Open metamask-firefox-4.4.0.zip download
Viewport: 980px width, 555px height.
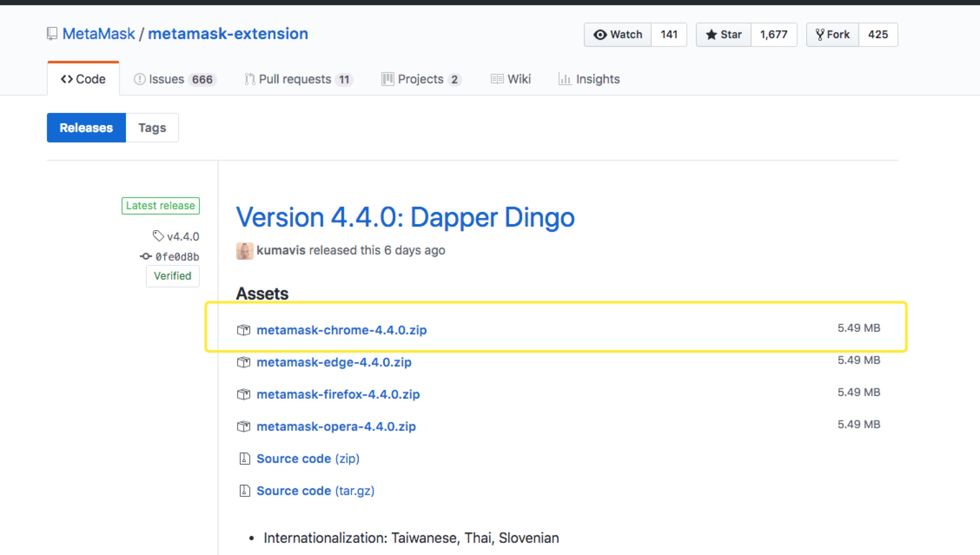tap(338, 394)
